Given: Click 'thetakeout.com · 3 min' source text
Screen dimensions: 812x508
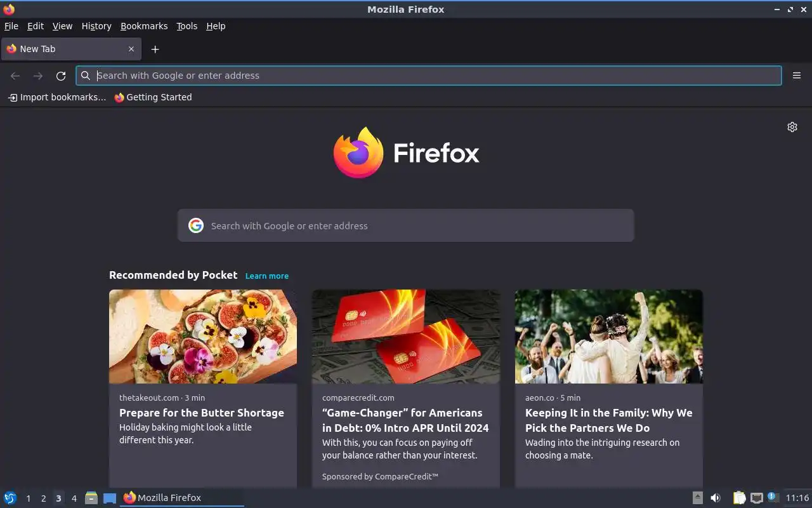Looking at the screenshot, I should [x=162, y=398].
